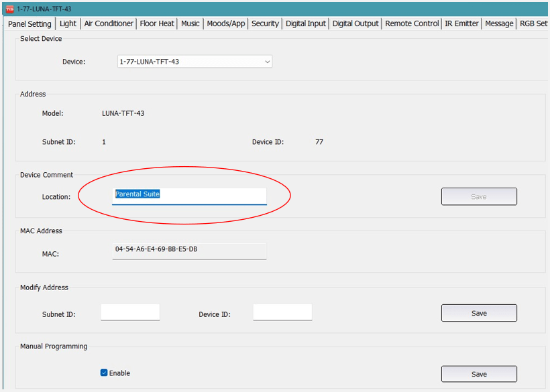Screen dimensions: 550x392
Task: Open the Air Conditioner tab
Action: 109,23
